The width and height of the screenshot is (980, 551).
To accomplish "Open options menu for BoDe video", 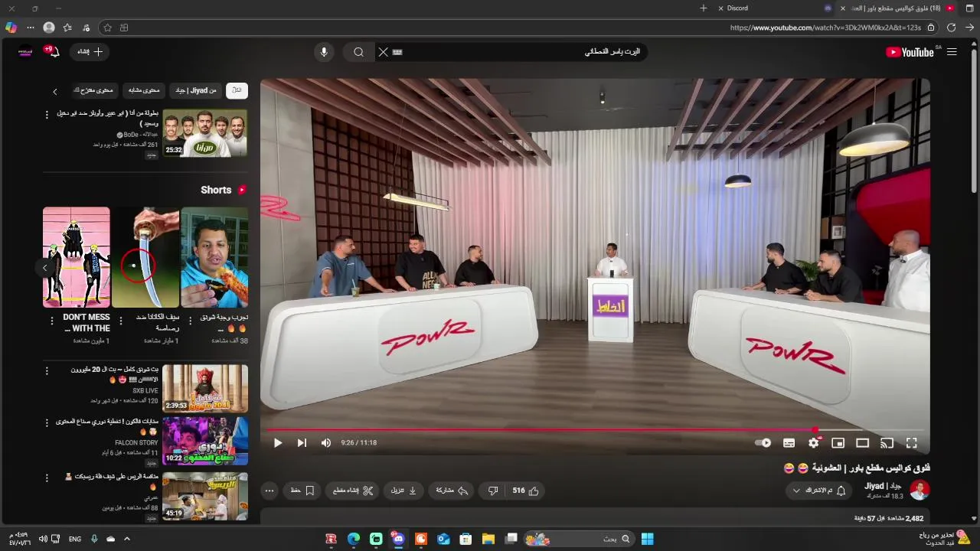I will point(47,115).
